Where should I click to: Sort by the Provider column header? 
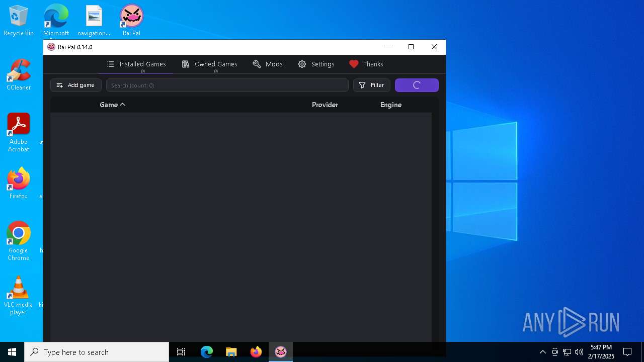click(325, 105)
